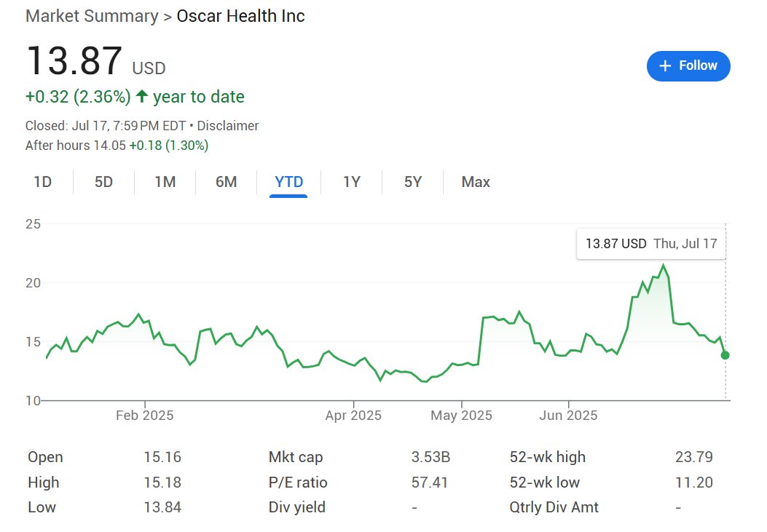The image size is (767, 532).
Task: Click the Low value 13.84
Action: point(162,507)
